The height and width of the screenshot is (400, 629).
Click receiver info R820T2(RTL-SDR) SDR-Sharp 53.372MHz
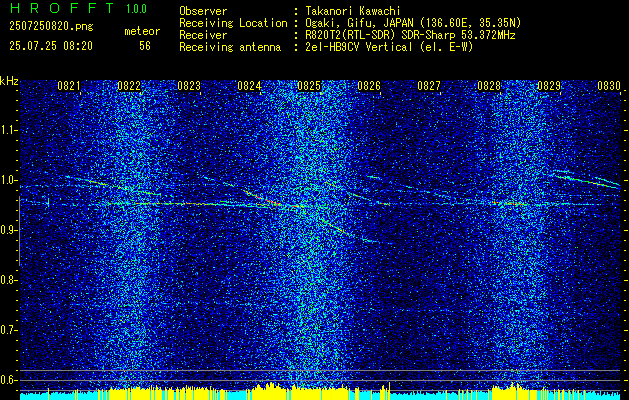coord(410,35)
